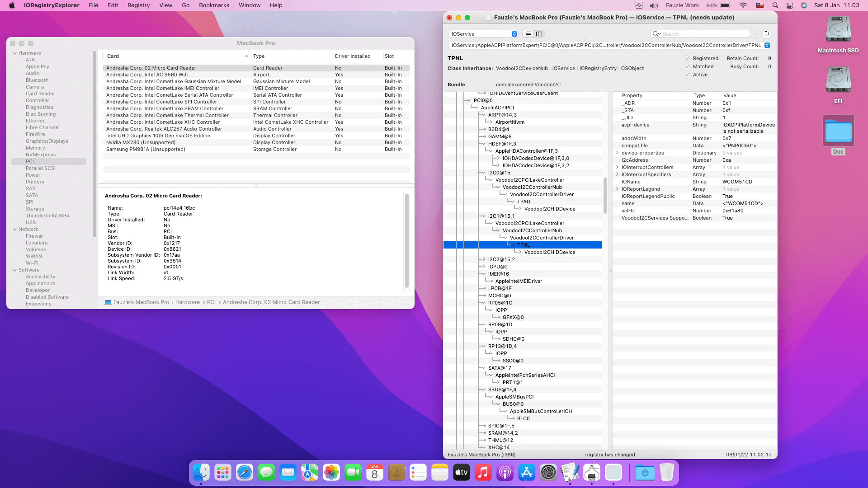Open the Registry menu
This screenshot has width=868, height=488.
click(x=138, y=5)
